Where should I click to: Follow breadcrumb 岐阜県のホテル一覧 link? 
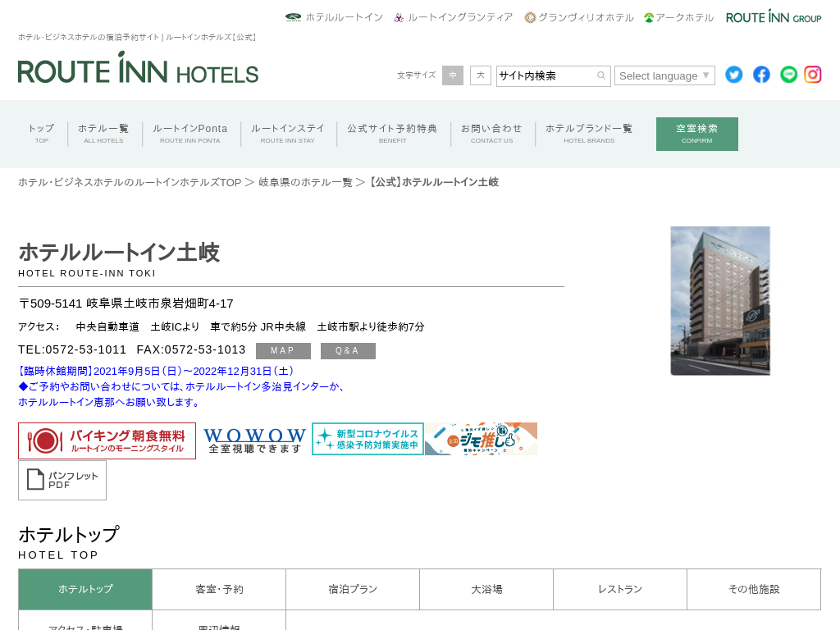click(305, 183)
